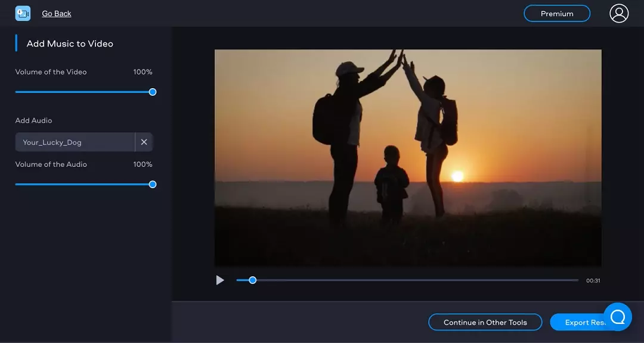Open the Premium upgrade button
Viewport: 644px width, 343px height.
point(556,14)
